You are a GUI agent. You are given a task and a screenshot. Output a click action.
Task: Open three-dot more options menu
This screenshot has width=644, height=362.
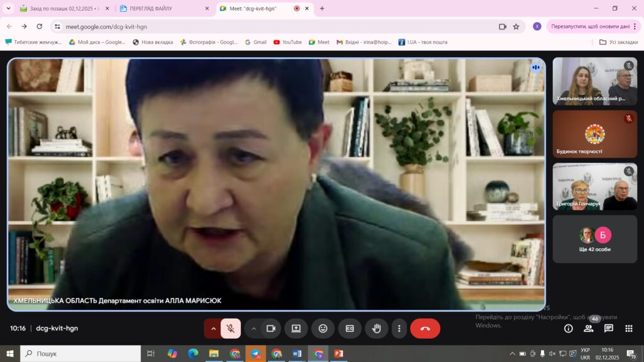[399, 328]
